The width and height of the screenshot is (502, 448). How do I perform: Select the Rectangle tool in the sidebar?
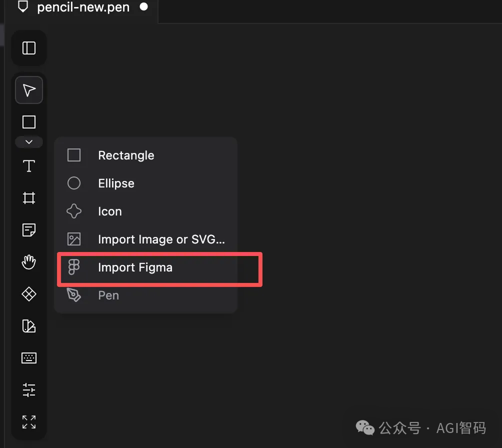coord(28,121)
